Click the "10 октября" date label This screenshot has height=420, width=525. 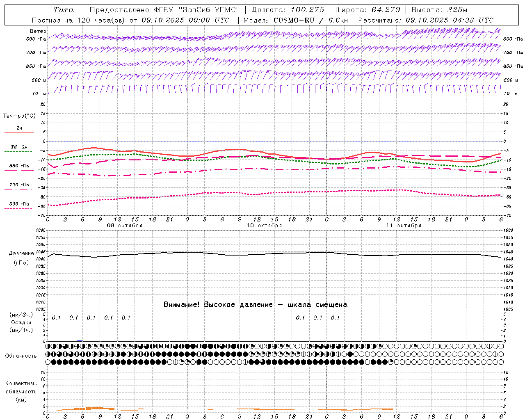click(264, 226)
